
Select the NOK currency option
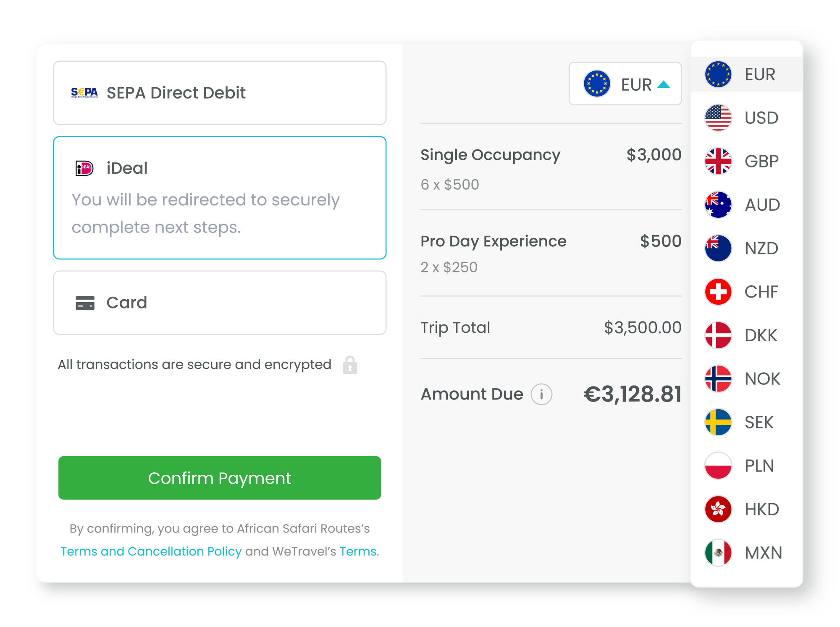747,379
